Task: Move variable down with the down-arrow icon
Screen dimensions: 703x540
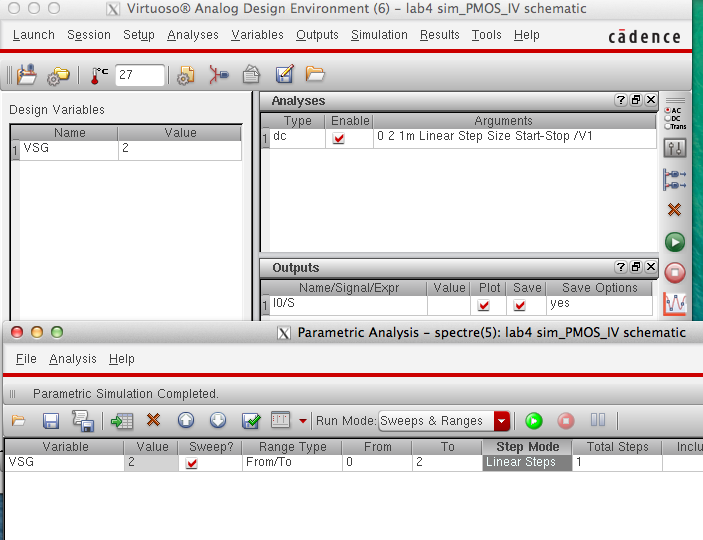Action: click(x=218, y=420)
